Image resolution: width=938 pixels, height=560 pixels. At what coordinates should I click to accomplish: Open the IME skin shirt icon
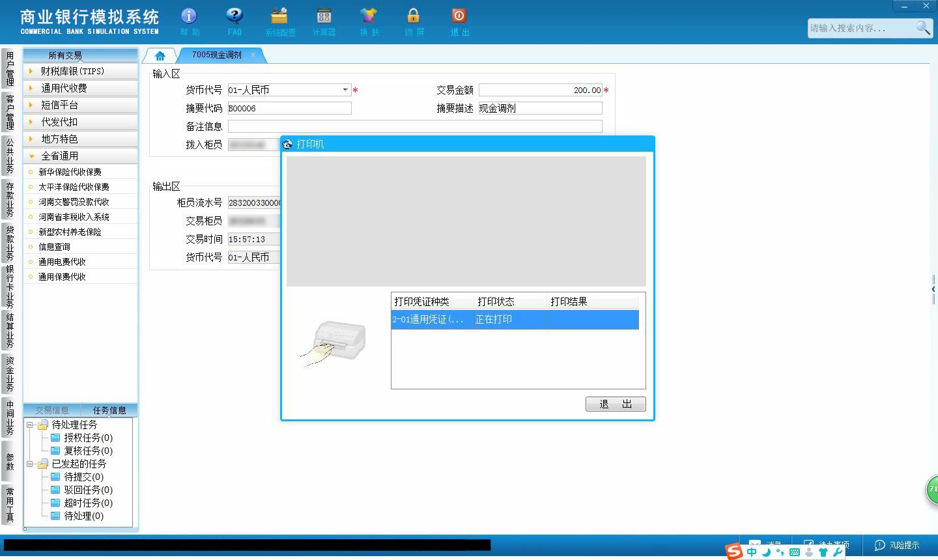pos(823,552)
